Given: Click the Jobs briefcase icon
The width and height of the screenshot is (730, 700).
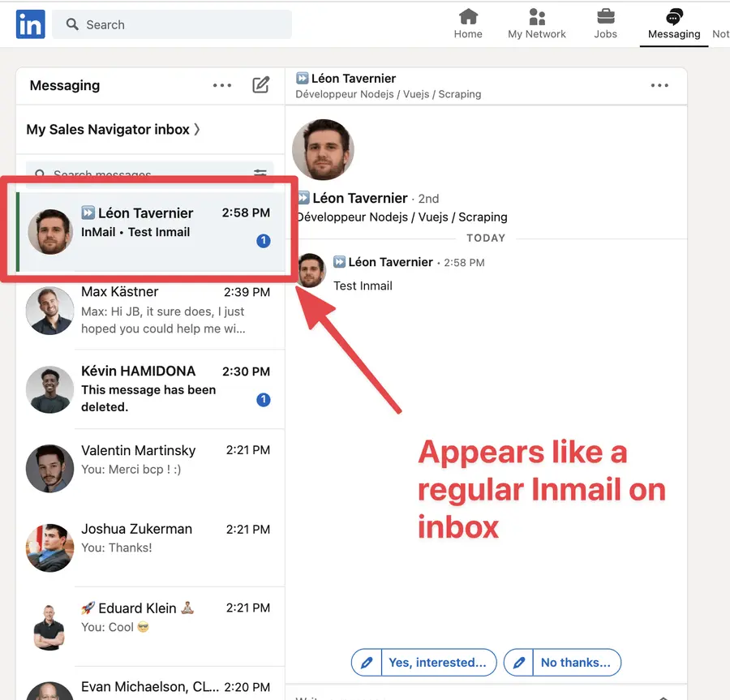Looking at the screenshot, I should pyautogui.click(x=605, y=18).
